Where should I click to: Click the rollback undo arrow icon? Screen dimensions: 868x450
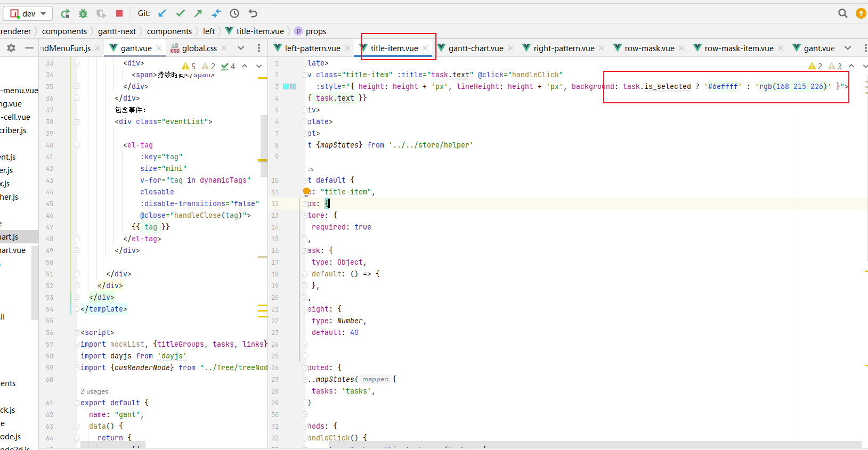pos(253,13)
